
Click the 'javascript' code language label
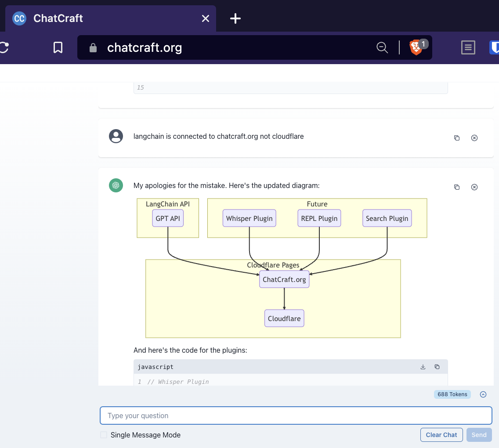tap(155, 367)
